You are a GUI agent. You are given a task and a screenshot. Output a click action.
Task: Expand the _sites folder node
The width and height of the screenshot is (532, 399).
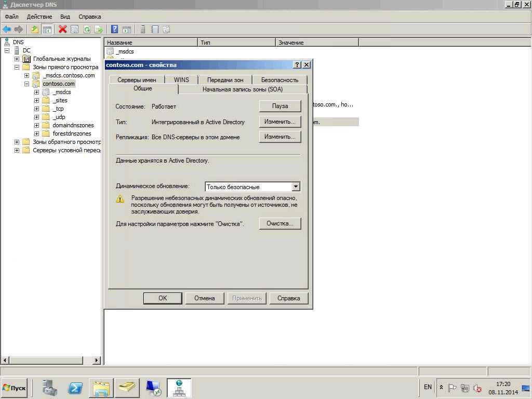click(x=37, y=100)
